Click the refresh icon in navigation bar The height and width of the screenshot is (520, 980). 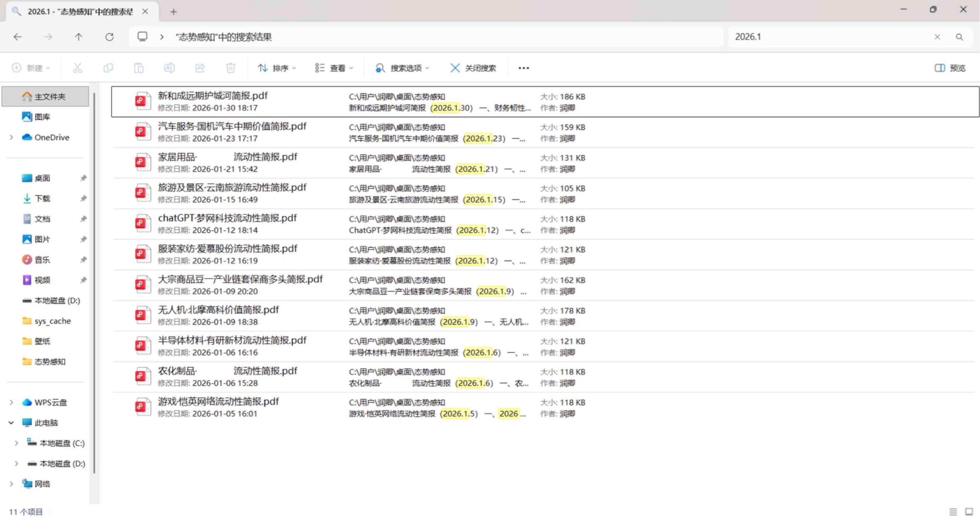point(109,37)
